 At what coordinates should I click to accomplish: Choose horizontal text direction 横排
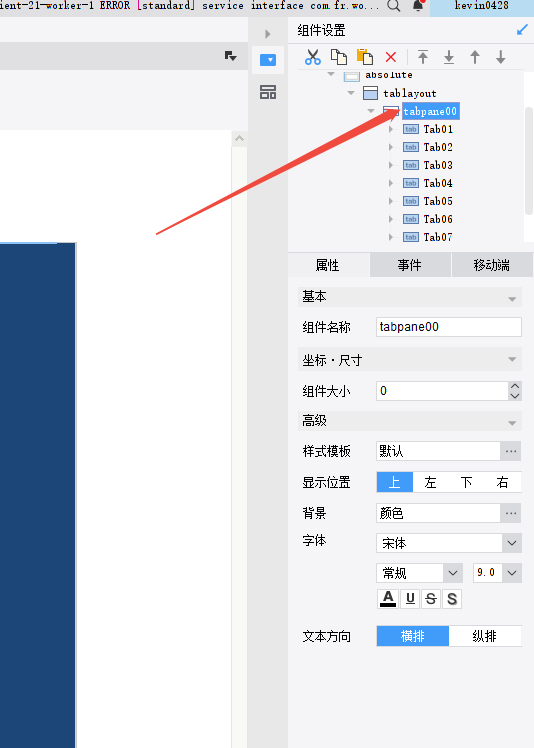413,636
